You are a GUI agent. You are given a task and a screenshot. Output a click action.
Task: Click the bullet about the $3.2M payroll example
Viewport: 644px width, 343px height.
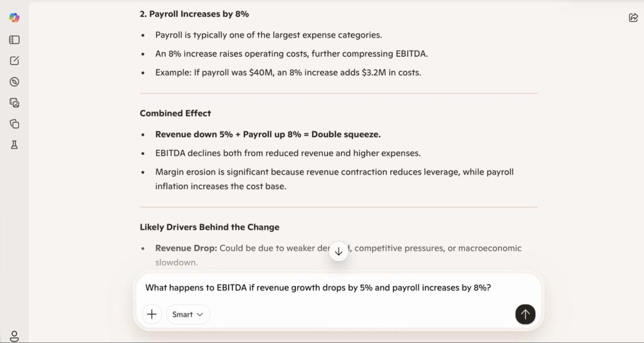287,72
